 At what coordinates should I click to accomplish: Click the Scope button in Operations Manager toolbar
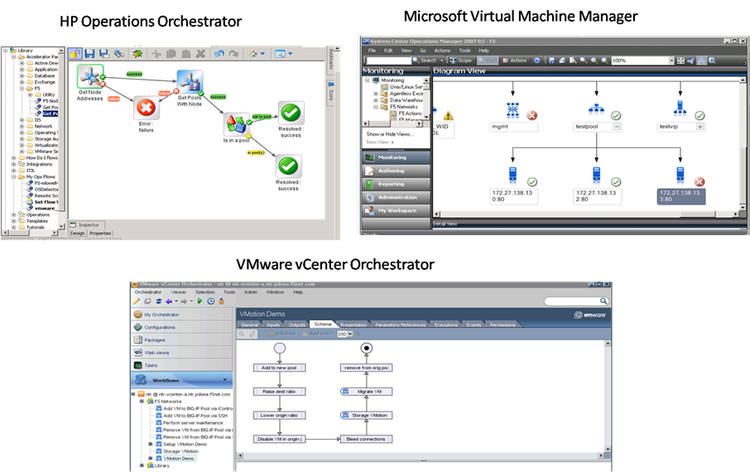coord(461,60)
